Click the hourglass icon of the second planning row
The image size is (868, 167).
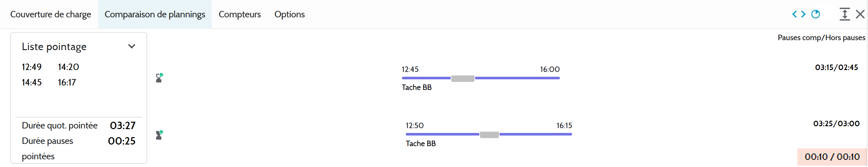(x=159, y=135)
